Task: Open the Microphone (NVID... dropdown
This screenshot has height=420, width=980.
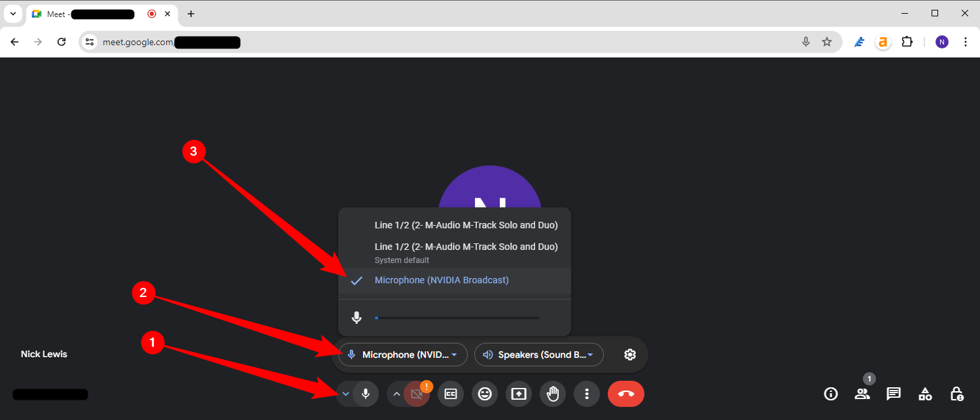Action: pos(403,355)
